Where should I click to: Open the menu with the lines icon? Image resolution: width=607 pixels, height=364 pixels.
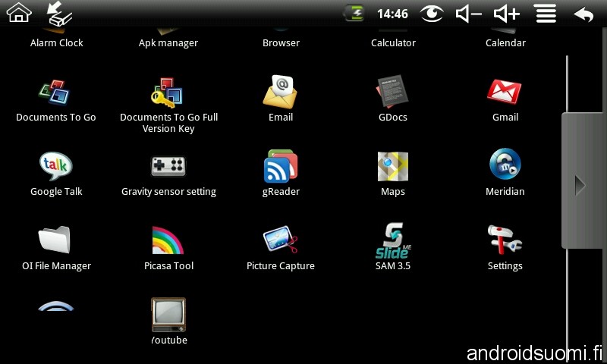[546, 14]
